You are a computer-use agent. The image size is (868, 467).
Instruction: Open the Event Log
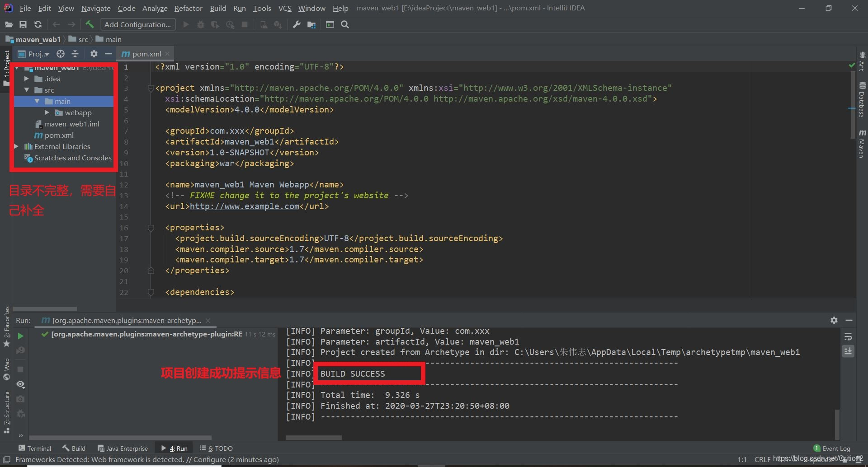pyautogui.click(x=832, y=448)
